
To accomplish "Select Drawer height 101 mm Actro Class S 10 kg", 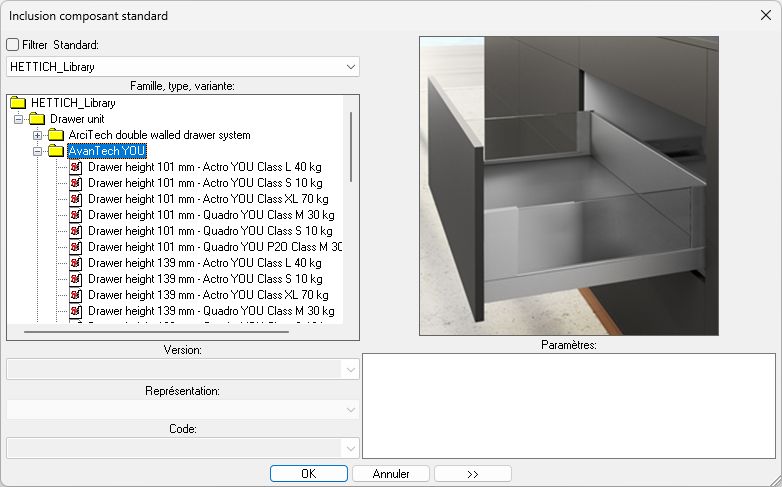I will pyautogui.click(x=205, y=183).
